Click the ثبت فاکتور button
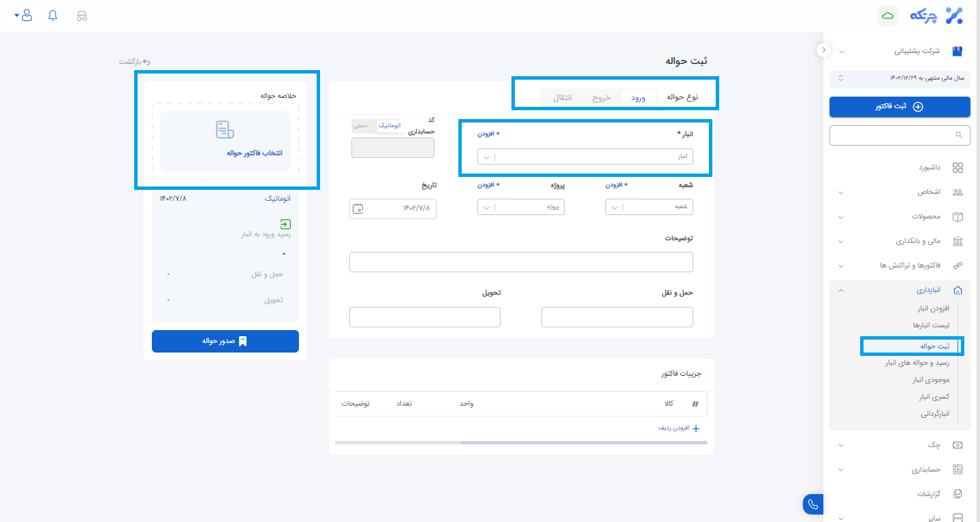Screen dimensions: 980x522 click(899, 107)
